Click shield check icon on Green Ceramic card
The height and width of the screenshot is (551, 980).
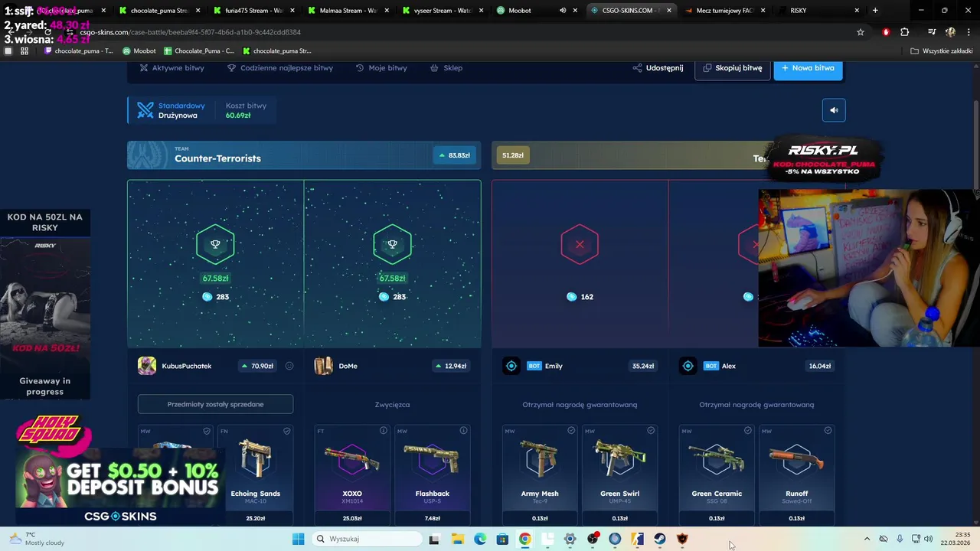[748, 431]
